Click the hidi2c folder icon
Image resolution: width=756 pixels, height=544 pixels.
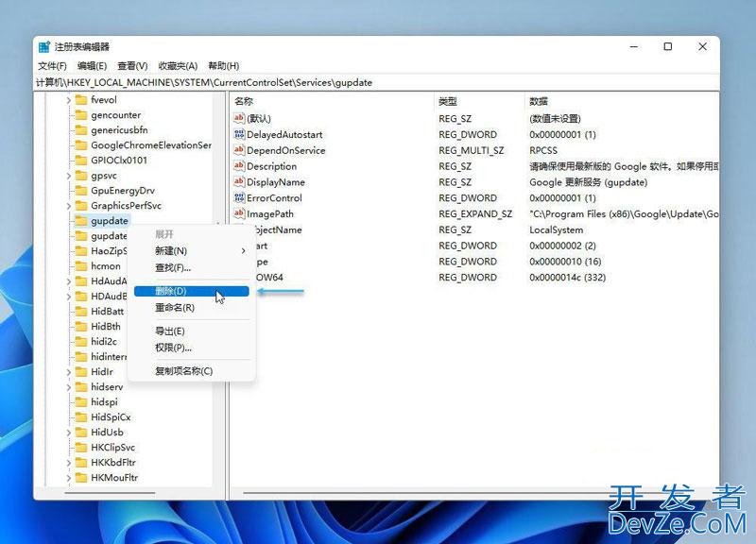coord(81,342)
